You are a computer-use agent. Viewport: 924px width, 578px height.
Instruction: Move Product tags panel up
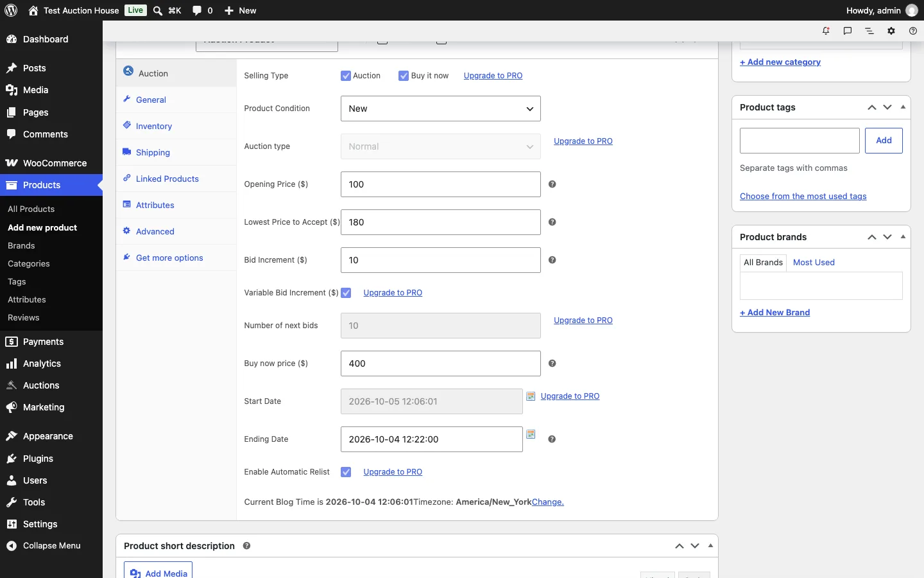coord(872,107)
